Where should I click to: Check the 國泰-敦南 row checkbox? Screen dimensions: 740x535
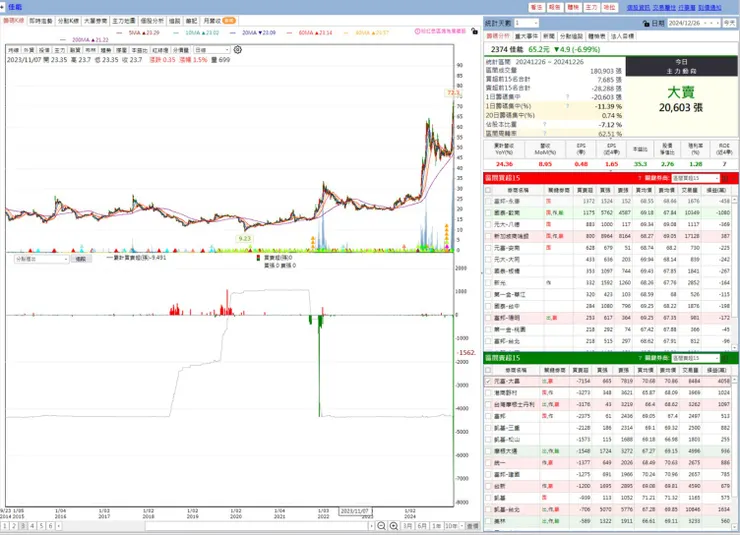488,213
